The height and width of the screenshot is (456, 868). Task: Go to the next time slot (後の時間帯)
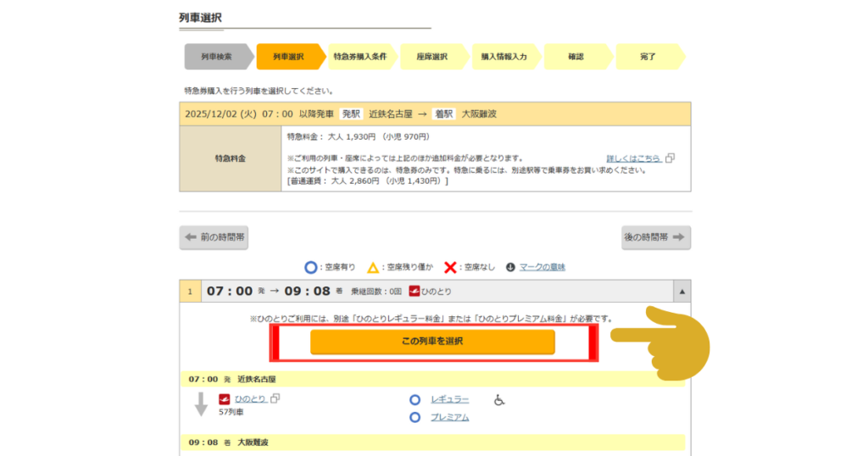[x=655, y=237]
